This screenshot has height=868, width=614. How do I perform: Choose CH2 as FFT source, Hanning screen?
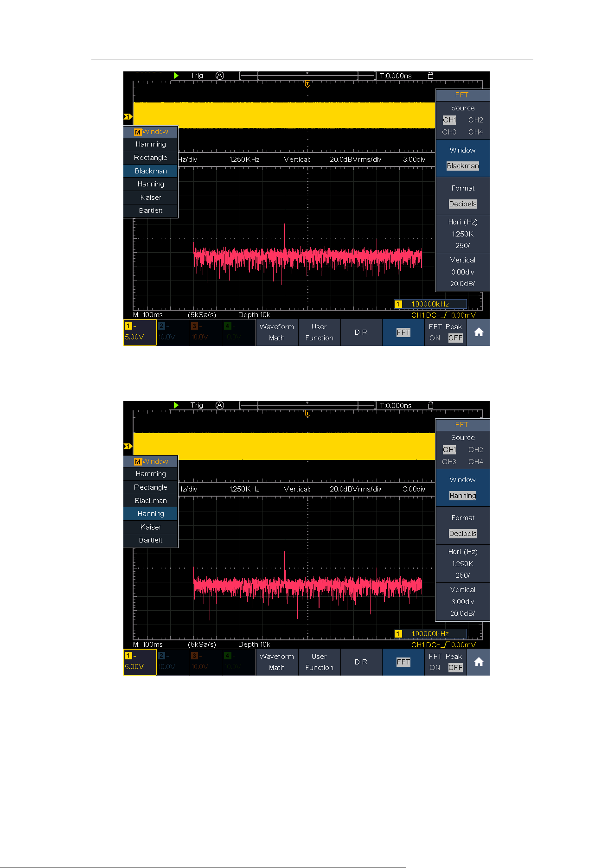tap(476, 450)
